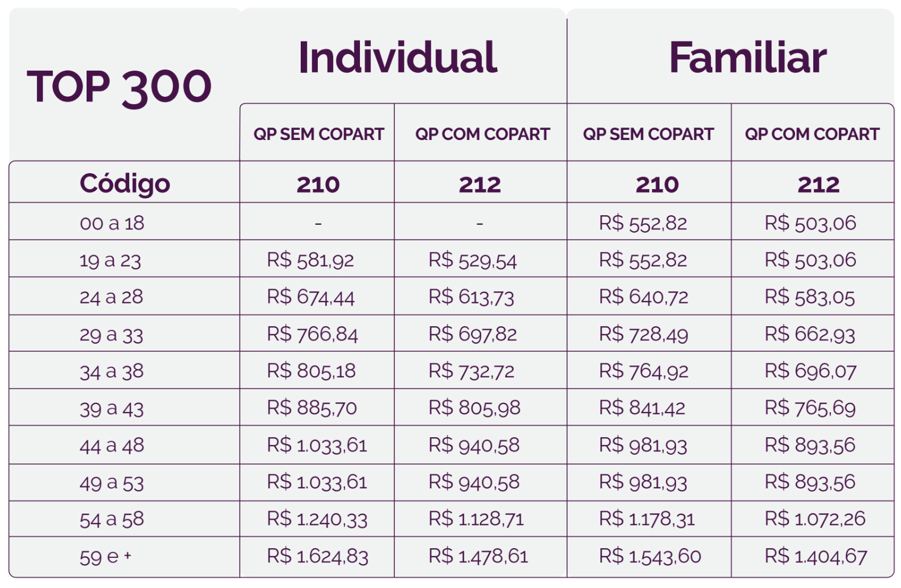Click the Código row label
Screen dimensions: 901x588
coord(125,184)
